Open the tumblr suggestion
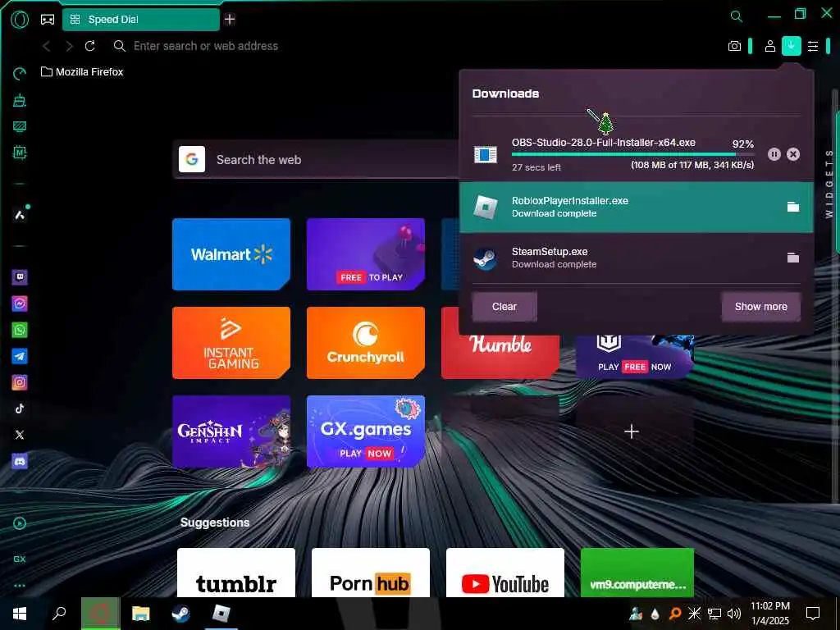 (x=236, y=573)
